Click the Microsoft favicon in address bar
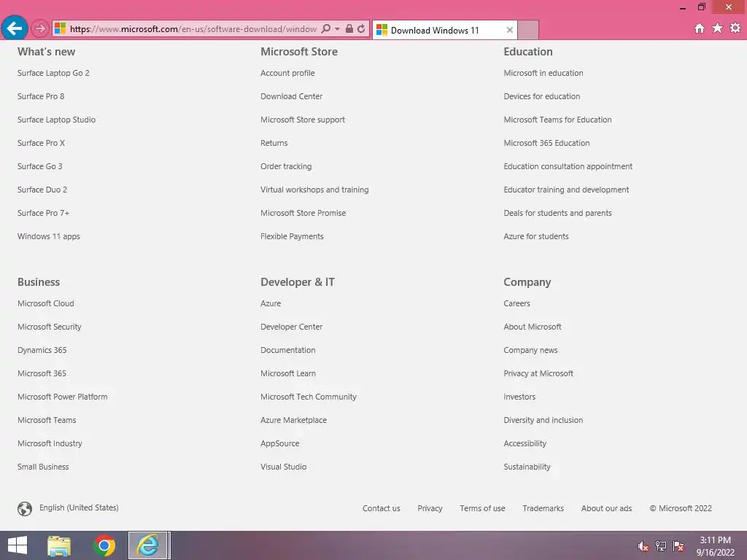747x560 pixels. pos(60,28)
